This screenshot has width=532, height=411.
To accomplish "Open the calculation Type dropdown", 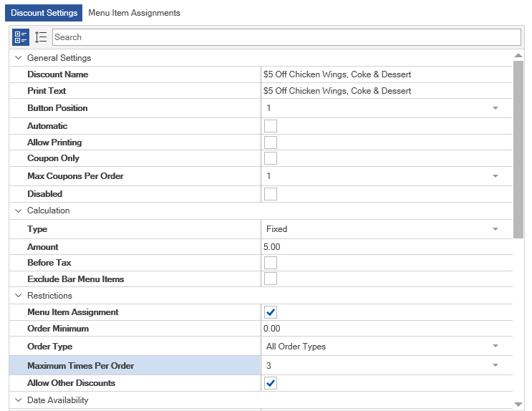I will pyautogui.click(x=495, y=229).
